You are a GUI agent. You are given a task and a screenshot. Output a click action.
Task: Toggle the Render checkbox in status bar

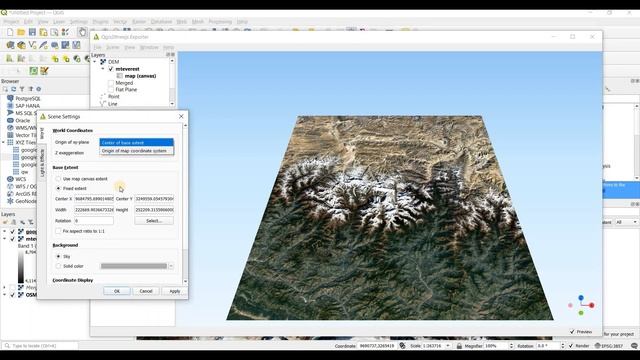(x=571, y=346)
